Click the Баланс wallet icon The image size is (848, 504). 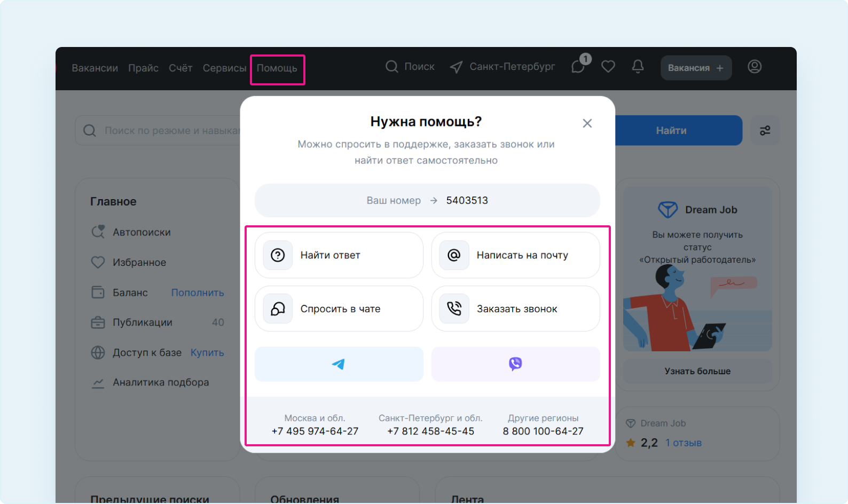[98, 292]
